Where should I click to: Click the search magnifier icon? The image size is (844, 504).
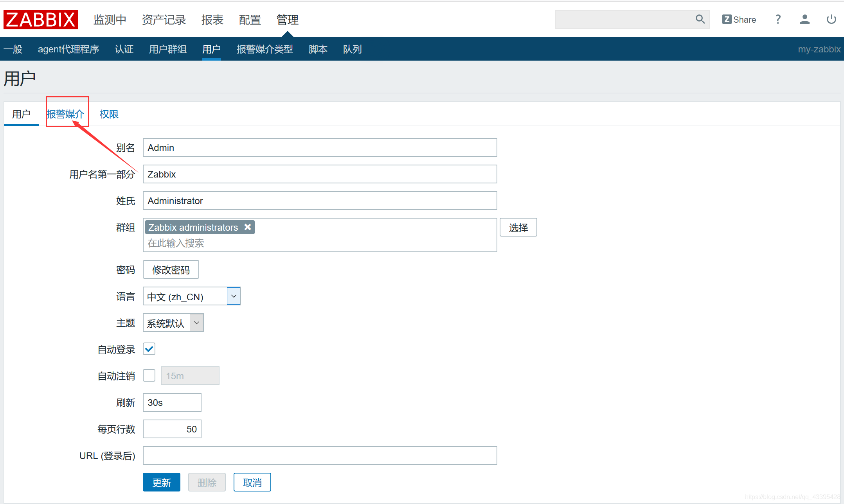tap(700, 19)
